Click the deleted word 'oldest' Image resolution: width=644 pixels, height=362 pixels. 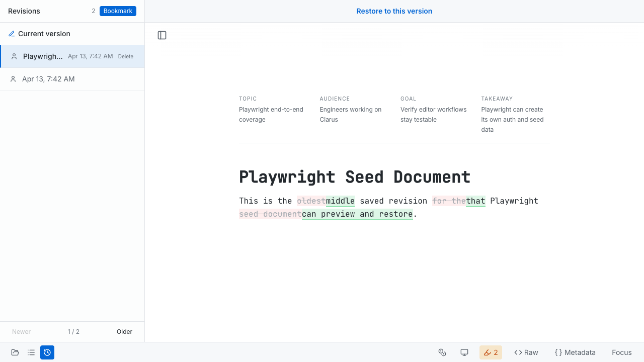pyautogui.click(x=311, y=201)
